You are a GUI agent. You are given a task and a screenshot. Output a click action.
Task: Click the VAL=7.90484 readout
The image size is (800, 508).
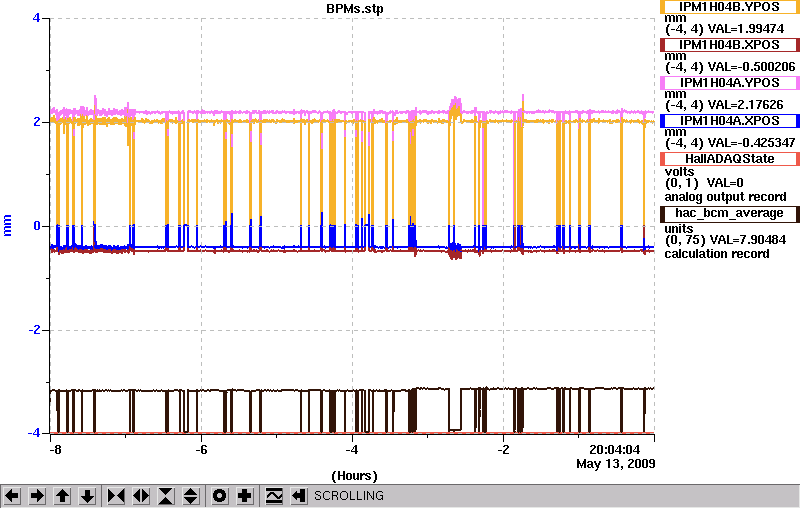749,240
